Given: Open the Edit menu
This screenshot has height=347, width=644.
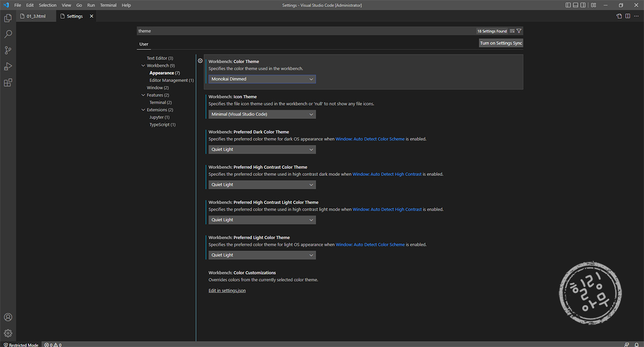Looking at the screenshot, I should point(30,5).
